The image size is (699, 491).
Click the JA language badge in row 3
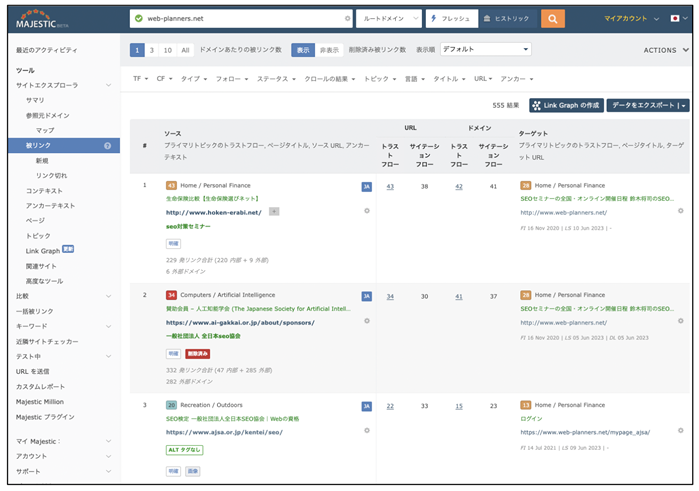pyautogui.click(x=366, y=407)
